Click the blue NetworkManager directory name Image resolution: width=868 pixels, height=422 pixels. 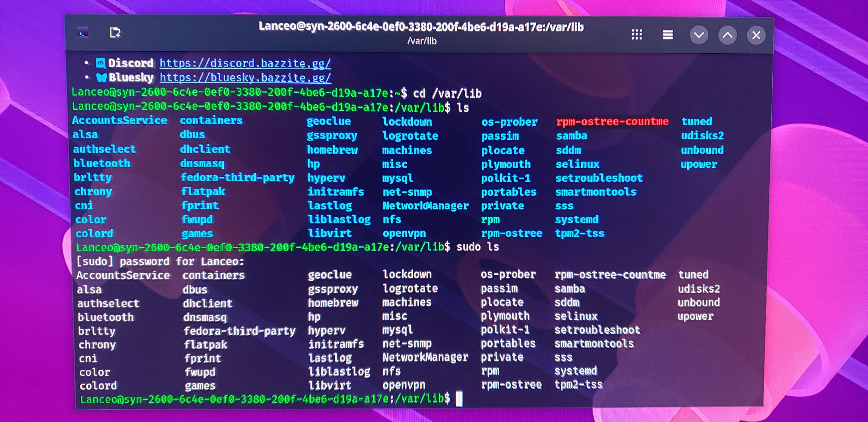click(425, 206)
